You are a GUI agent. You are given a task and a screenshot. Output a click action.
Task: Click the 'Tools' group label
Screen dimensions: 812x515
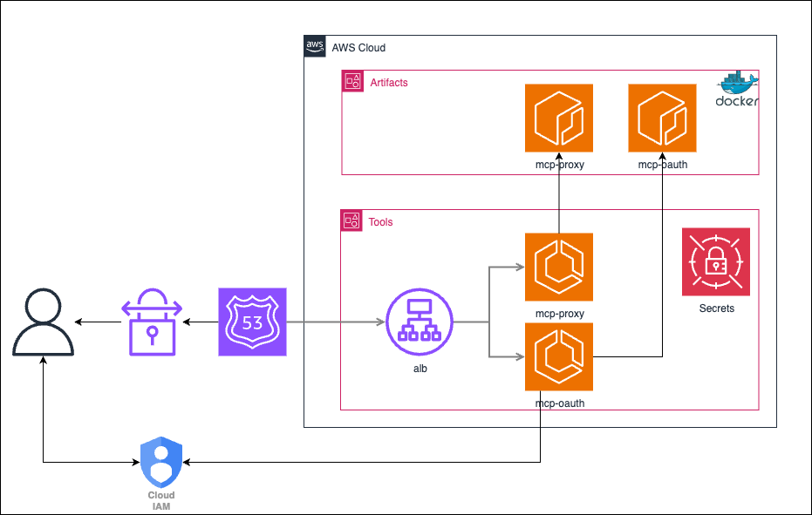coord(380,222)
